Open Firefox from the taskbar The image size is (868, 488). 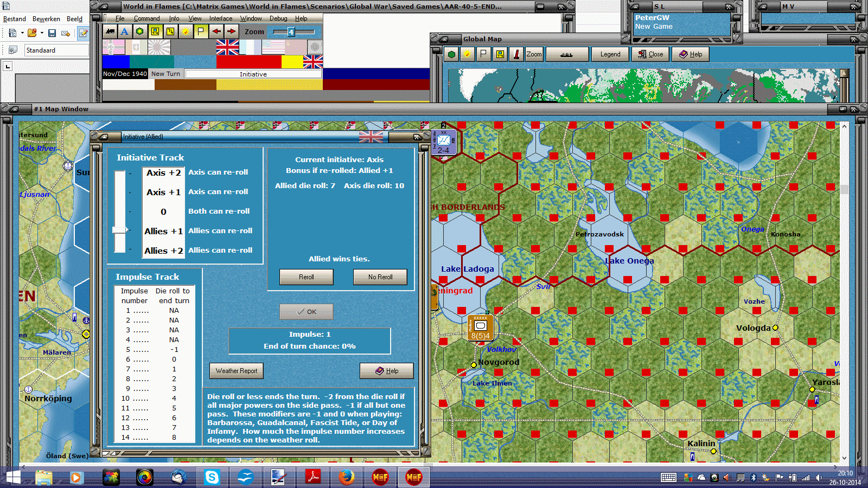click(346, 477)
